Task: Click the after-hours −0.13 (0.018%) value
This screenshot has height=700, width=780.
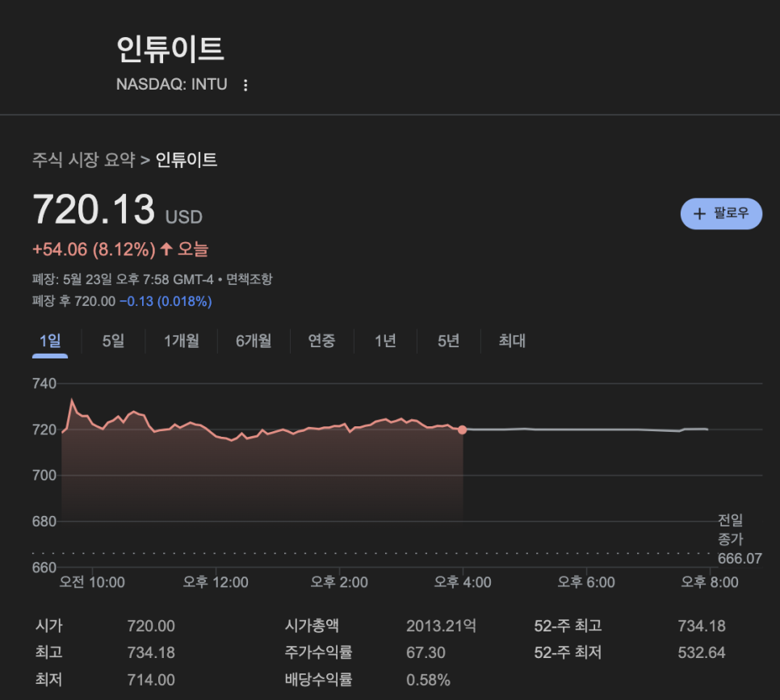Action: (166, 301)
